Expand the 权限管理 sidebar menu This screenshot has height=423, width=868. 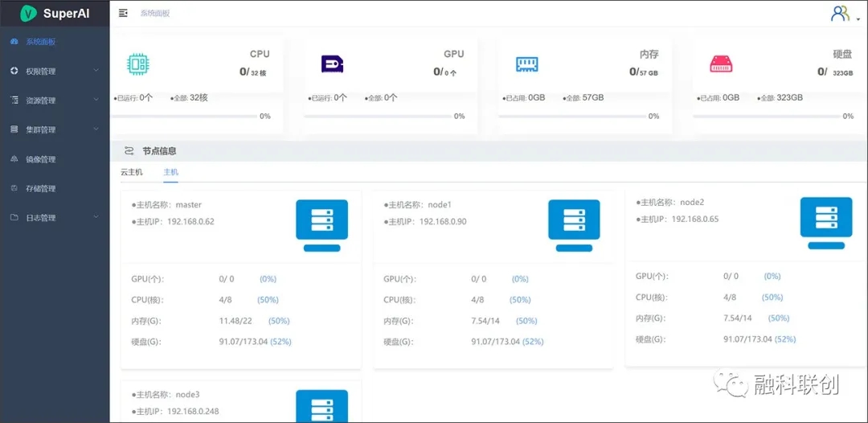coord(55,71)
